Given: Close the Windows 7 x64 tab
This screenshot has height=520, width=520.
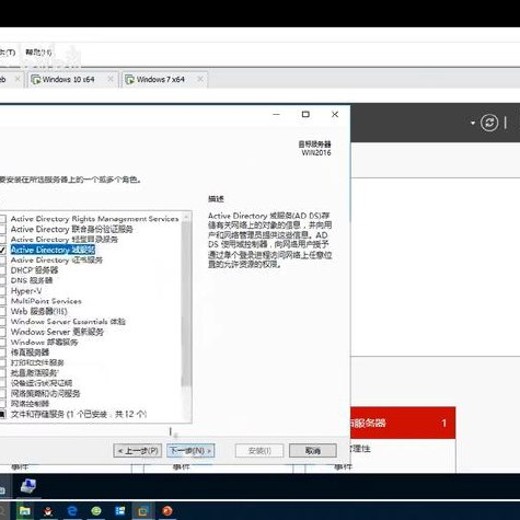Looking at the screenshot, I should pos(200,79).
